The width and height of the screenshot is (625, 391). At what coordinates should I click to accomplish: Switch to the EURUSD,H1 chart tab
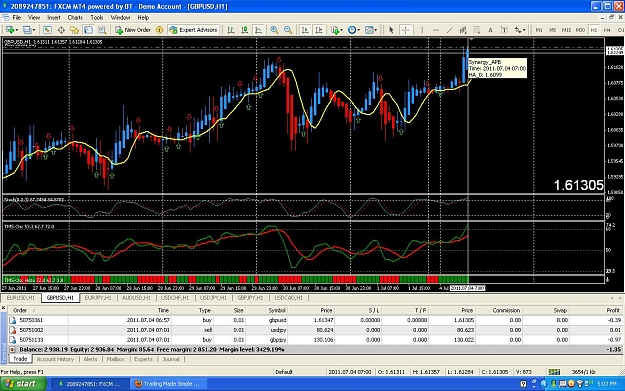pos(21,298)
